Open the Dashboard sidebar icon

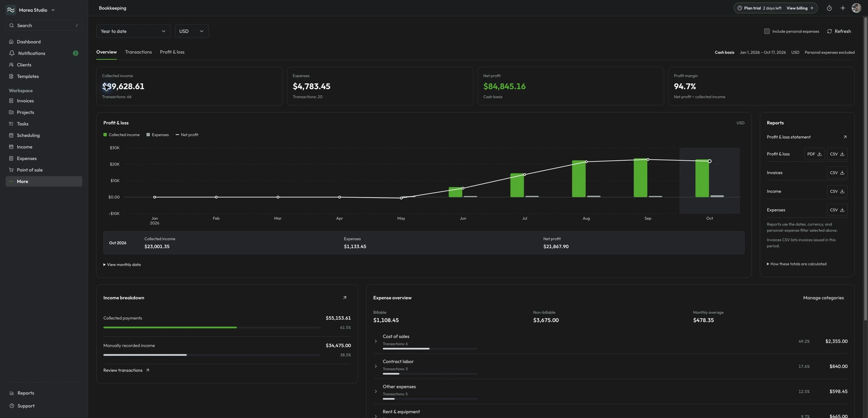(11, 42)
